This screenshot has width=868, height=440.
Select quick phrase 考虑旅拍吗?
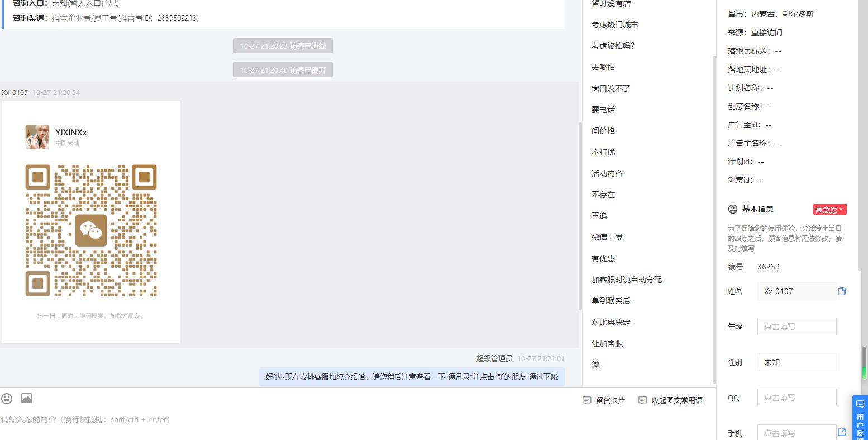613,46
